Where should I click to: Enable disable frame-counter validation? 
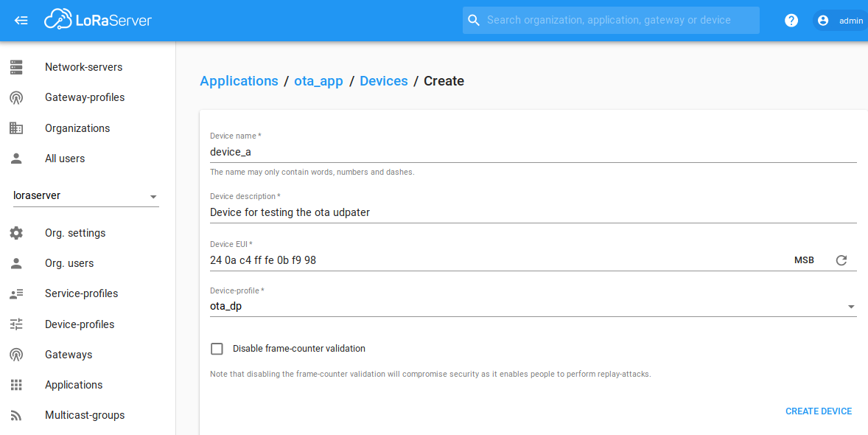(x=217, y=348)
